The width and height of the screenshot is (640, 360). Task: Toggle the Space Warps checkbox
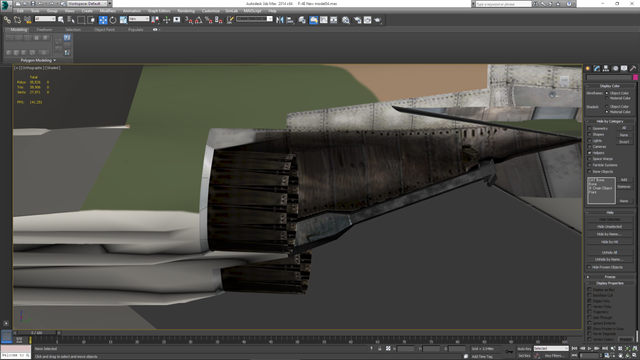[x=589, y=159]
